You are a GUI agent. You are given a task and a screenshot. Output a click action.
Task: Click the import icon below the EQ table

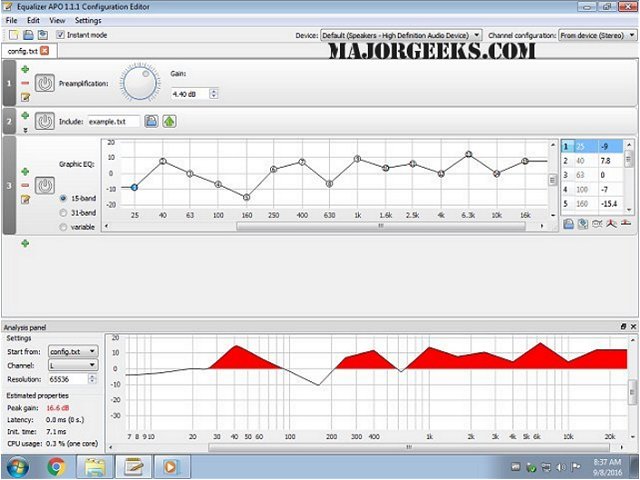(x=568, y=224)
